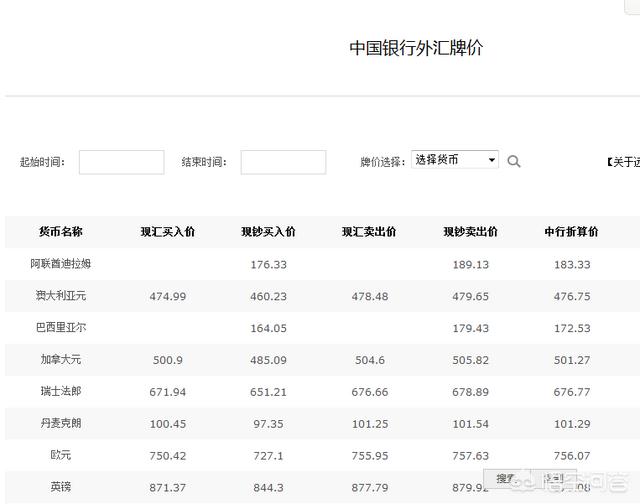Select value 844.3 in the pound row
Image resolution: width=640 pixels, height=504 pixels.
click(269, 488)
